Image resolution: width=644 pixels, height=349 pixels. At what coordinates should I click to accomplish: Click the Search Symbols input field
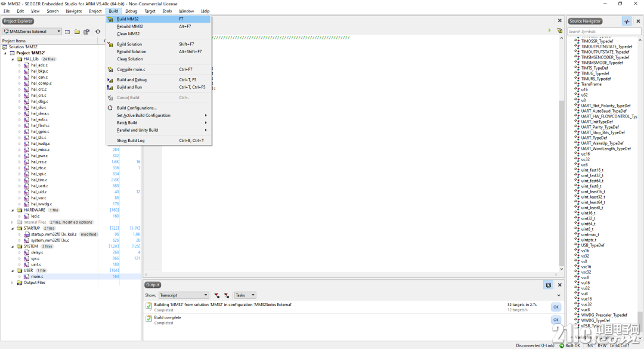click(604, 32)
